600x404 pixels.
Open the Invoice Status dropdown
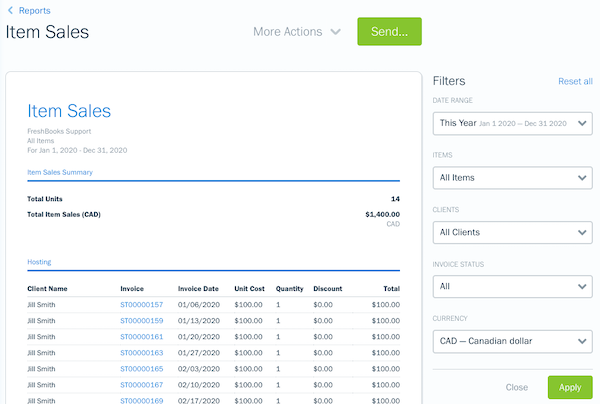pyautogui.click(x=513, y=286)
